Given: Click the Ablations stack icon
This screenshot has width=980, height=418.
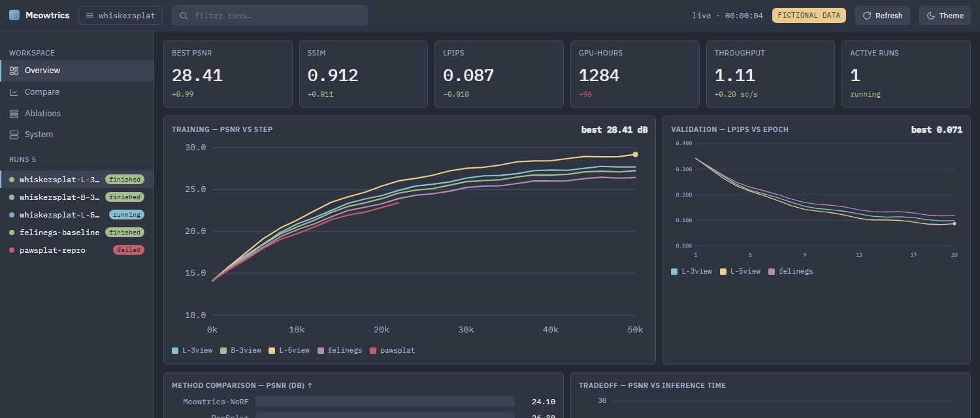Looking at the screenshot, I should [14, 114].
